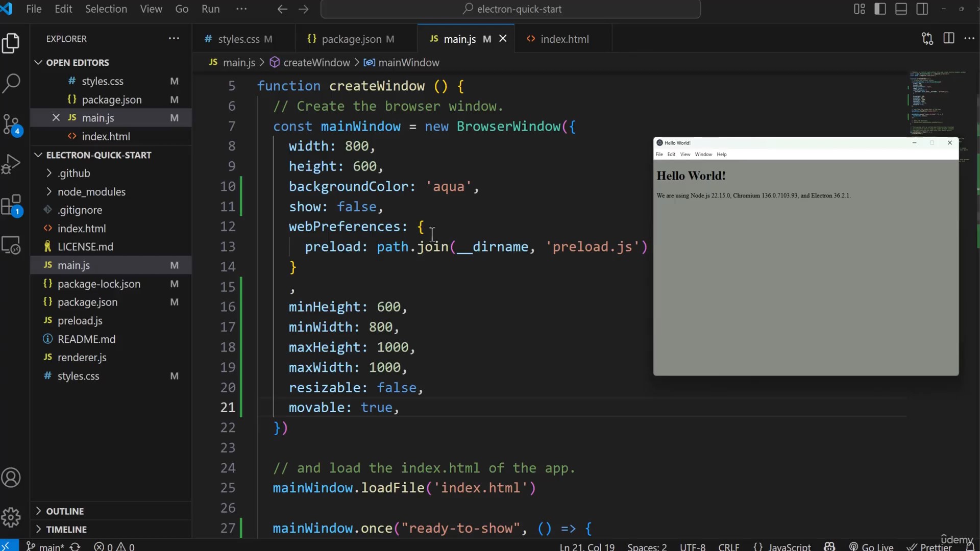Viewport: 980px width, 551px height.
Task: Expand the Outline section
Action: pyautogui.click(x=65, y=511)
